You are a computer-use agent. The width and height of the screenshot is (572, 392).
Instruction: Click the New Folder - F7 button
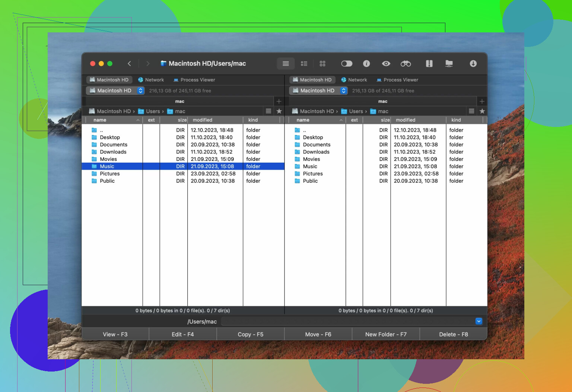(386, 334)
